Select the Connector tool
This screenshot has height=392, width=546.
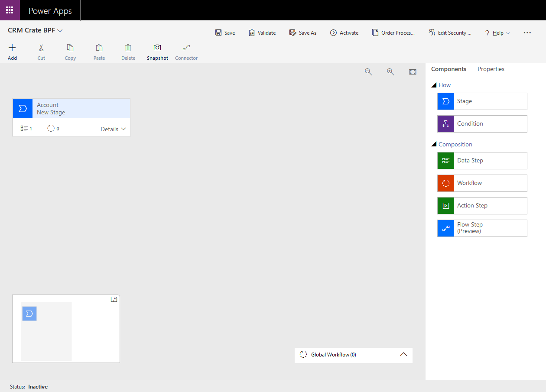coord(186,52)
